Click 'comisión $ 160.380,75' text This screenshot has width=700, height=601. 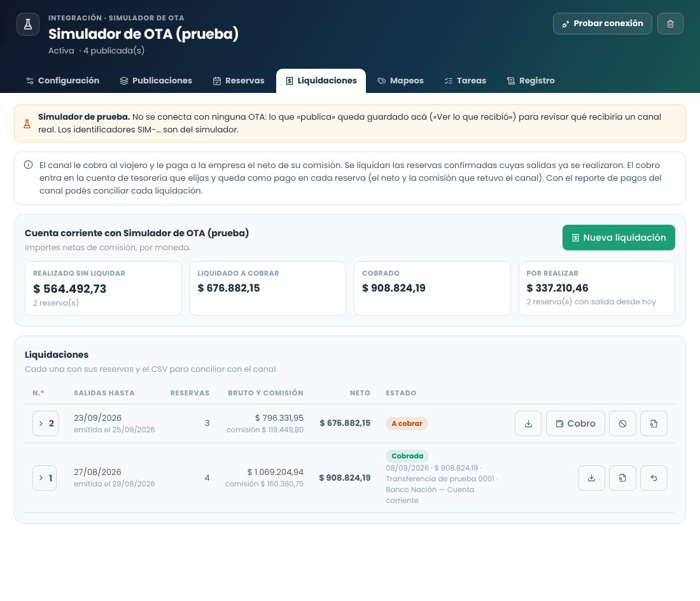coord(264,484)
